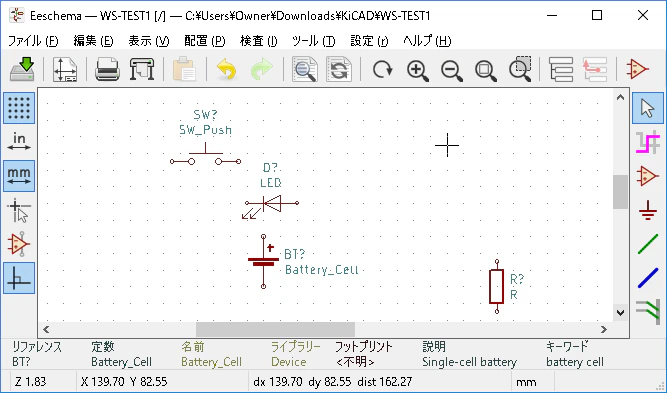Select the LED diode symbol
The height and width of the screenshot is (393, 667).
click(271, 207)
